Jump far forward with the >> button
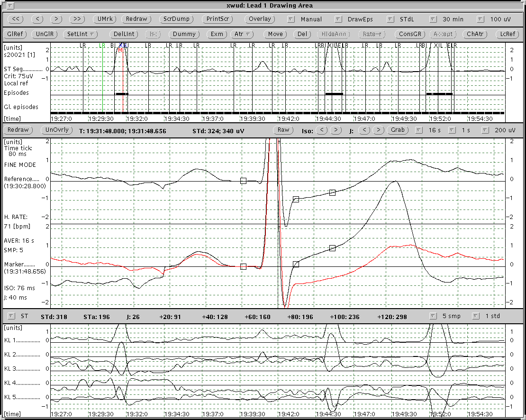Screen dimensions: 526x420 point(77,19)
